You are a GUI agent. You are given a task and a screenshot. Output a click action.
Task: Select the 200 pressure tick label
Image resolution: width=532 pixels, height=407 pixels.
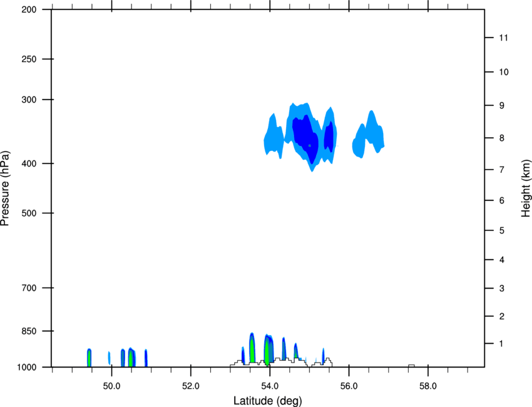pyautogui.click(x=29, y=9)
